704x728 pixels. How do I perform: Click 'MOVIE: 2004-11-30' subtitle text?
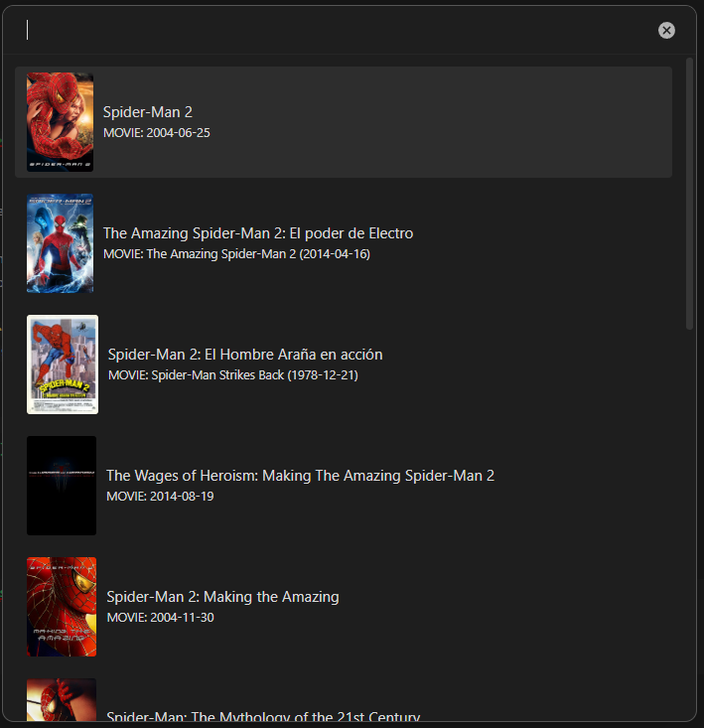160,618
